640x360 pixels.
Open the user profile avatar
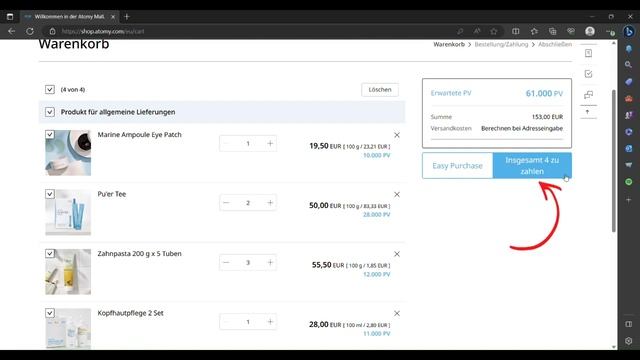coord(590,31)
